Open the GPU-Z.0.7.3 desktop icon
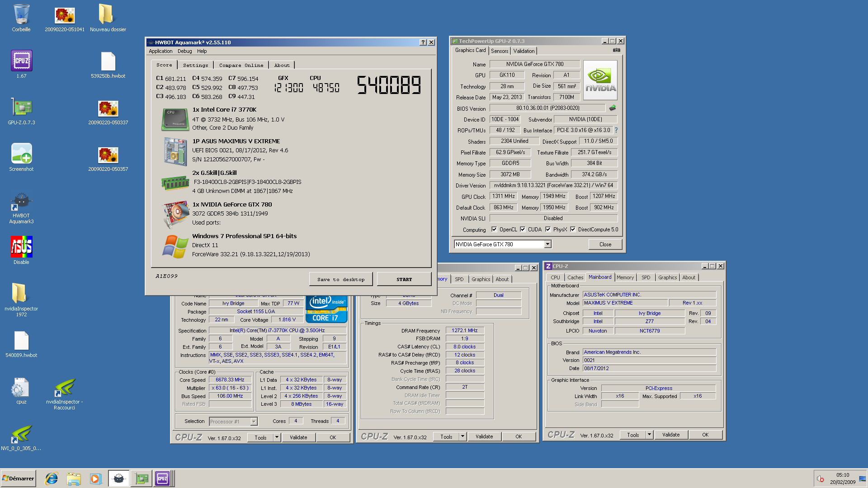 coord(21,111)
